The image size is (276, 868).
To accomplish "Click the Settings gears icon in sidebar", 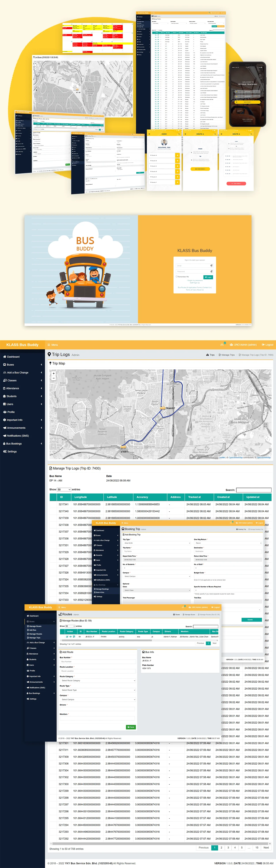I will [x=5, y=451].
